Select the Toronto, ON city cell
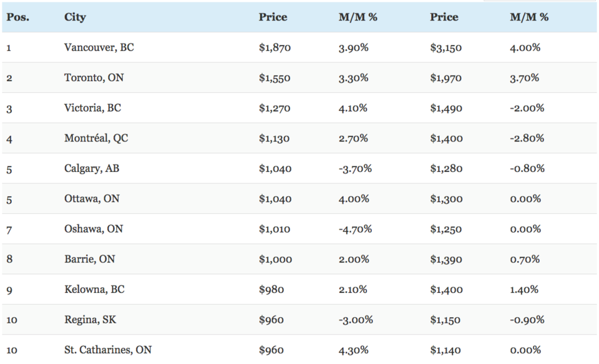Viewport: 599px width, 364px height. coord(94,77)
